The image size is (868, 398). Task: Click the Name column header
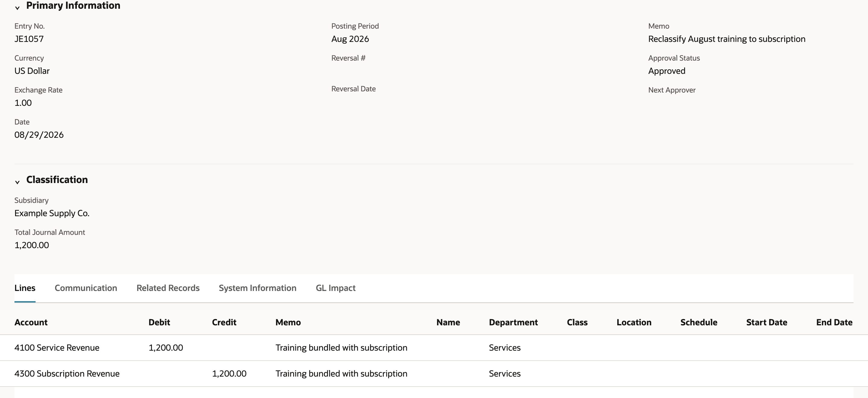[448, 322]
